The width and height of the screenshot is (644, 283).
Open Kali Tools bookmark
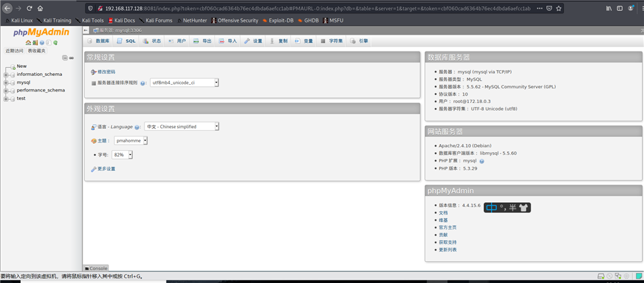(90, 20)
